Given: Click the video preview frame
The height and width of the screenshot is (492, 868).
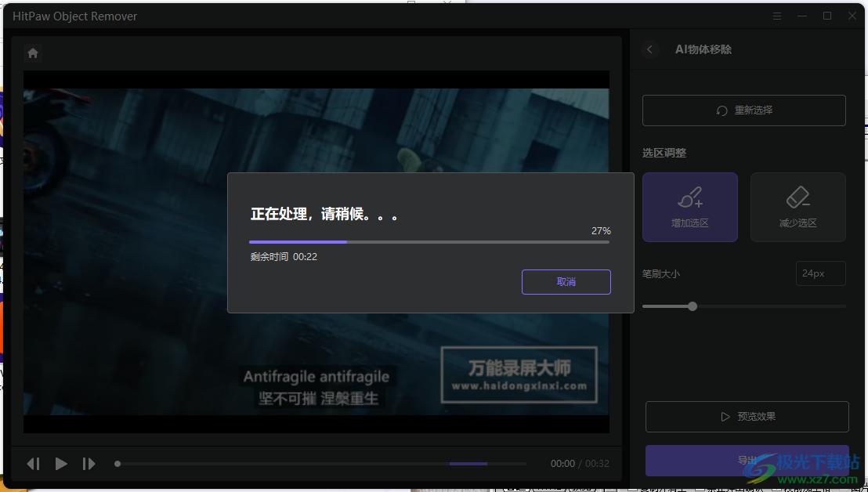Looking at the screenshot, I should 316,251.
